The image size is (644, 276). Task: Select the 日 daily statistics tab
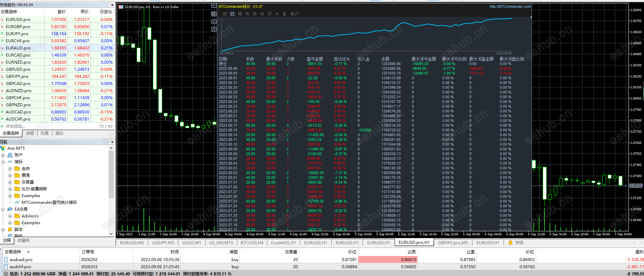pos(232,14)
